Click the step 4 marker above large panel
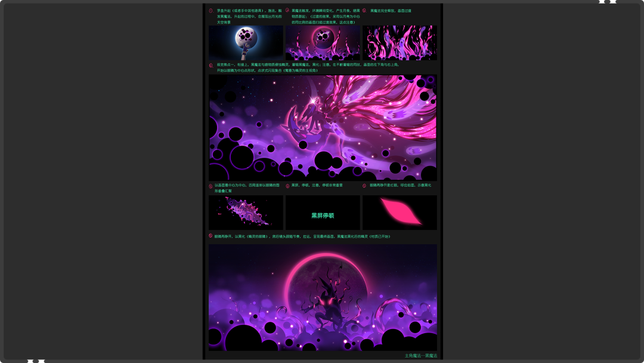This screenshot has width=644, height=363. point(210,65)
